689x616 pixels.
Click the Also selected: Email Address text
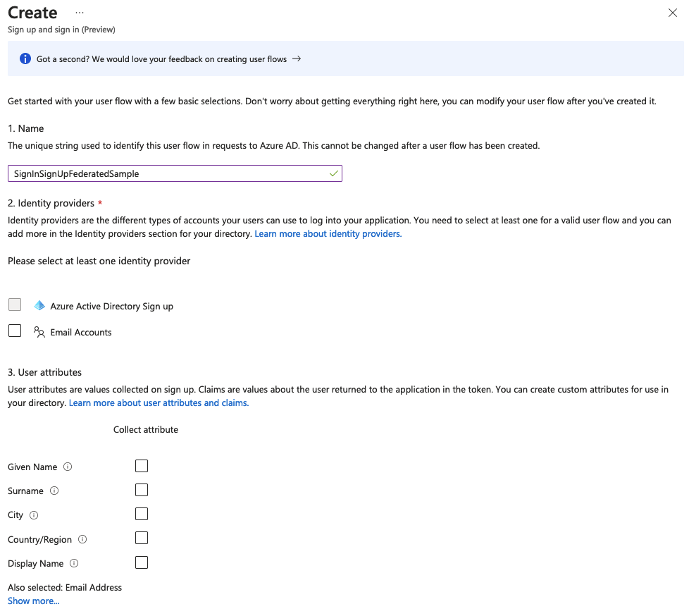[x=65, y=587]
